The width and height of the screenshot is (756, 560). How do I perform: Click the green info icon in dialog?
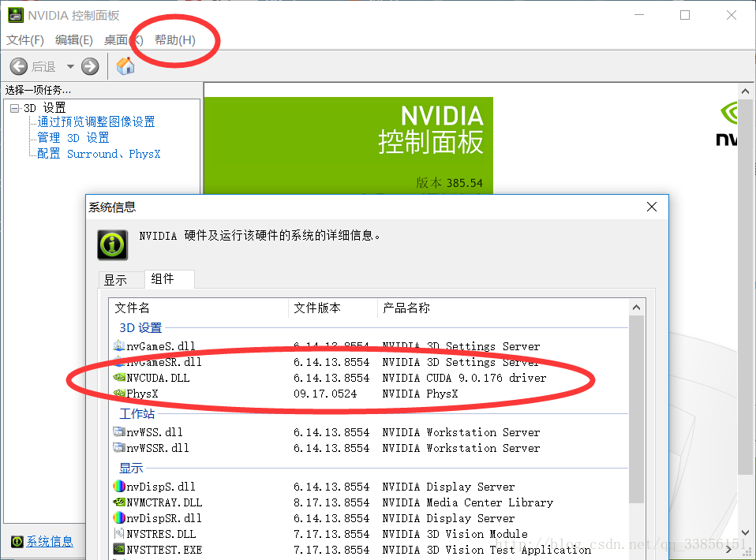click(x=113, y=245)
